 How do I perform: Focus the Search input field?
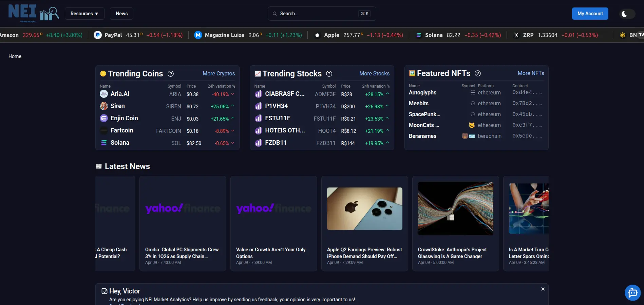click(322, 14)
